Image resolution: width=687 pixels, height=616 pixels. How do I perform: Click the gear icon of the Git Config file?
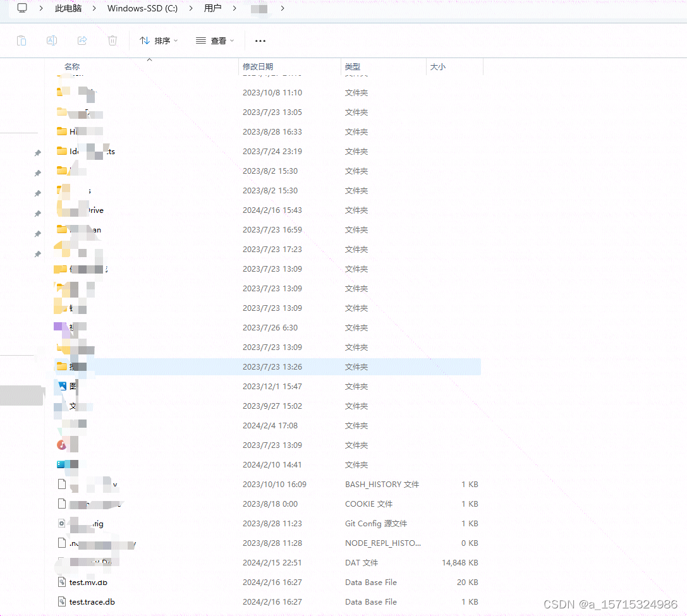tap(61, 523)
